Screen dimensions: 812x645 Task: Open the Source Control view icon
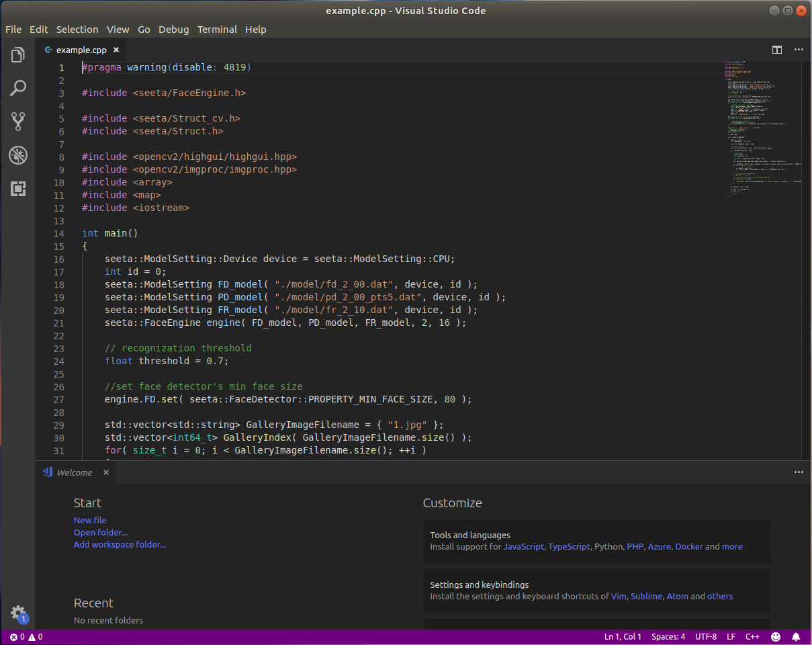pos(18,122)
